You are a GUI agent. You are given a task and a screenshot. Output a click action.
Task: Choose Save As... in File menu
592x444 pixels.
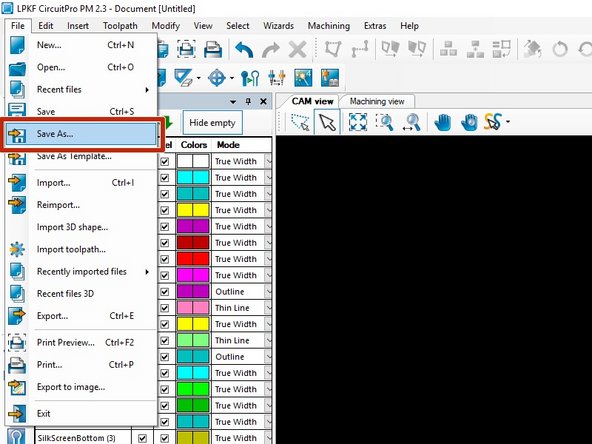81,134
